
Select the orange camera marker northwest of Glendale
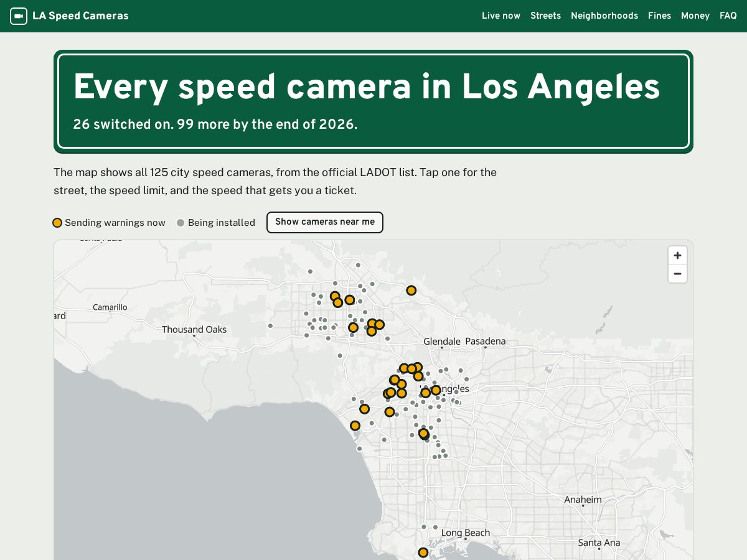[x=411, y=291]
